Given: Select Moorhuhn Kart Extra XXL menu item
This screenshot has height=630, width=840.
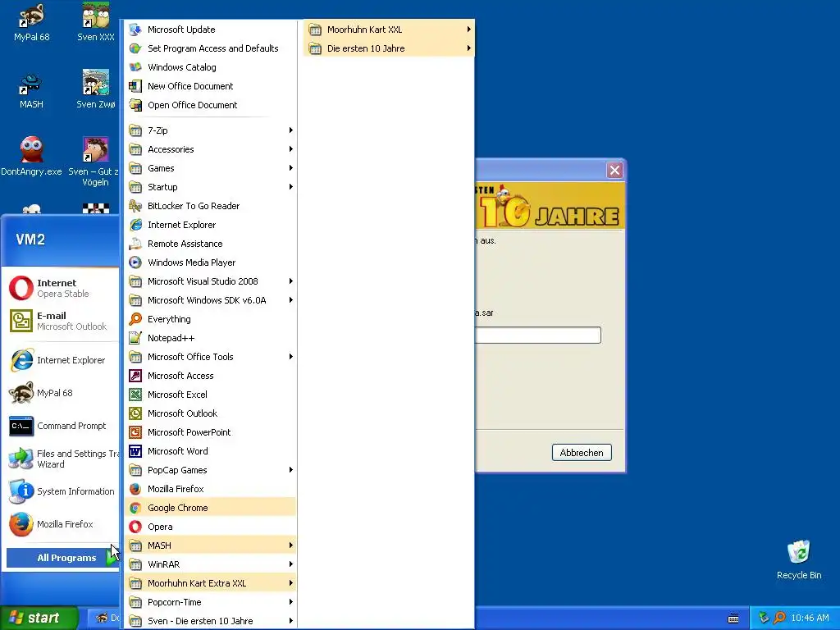Looking at the screenshot, I should click(x=211, y=583).
